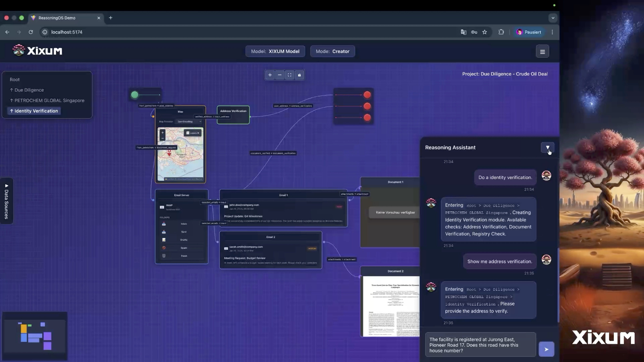Click the chat message input field

coord(480,345)
